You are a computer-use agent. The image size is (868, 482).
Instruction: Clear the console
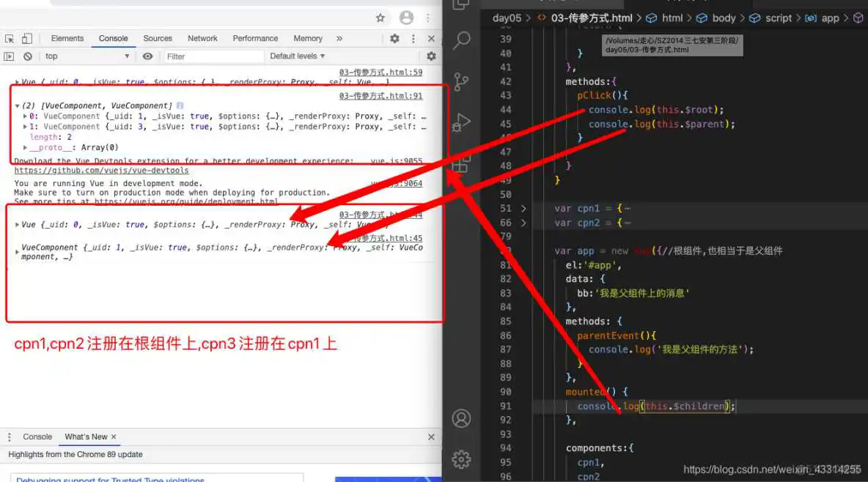[28, 56]
